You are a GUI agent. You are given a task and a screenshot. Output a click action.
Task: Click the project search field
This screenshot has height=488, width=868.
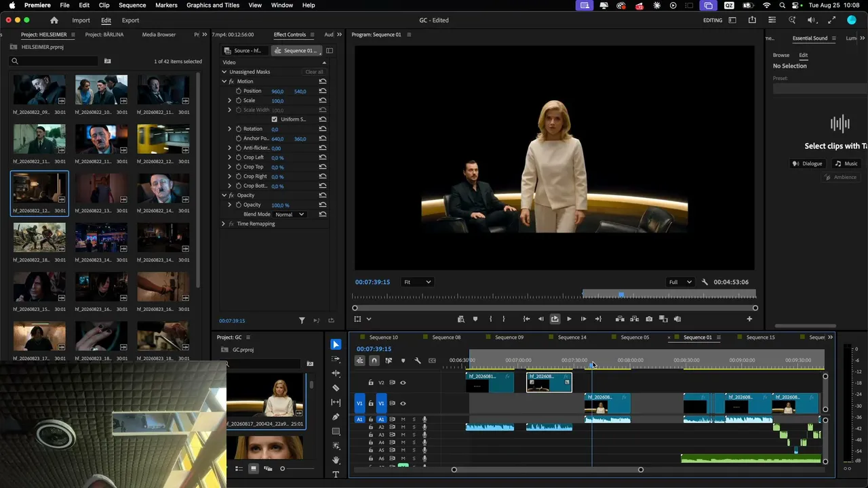tap(54, 61)
